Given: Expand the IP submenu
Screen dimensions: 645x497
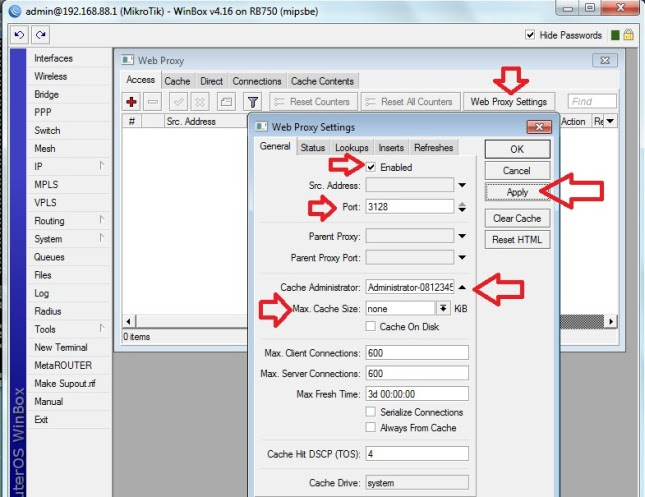Looking at the screenshot, I should click(101, 165).
